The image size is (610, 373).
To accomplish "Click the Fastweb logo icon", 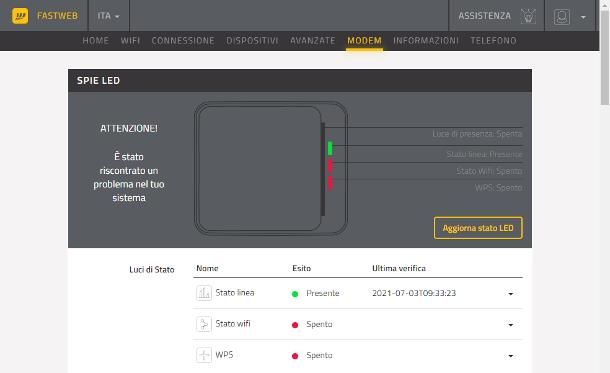I will pos(20,16).
